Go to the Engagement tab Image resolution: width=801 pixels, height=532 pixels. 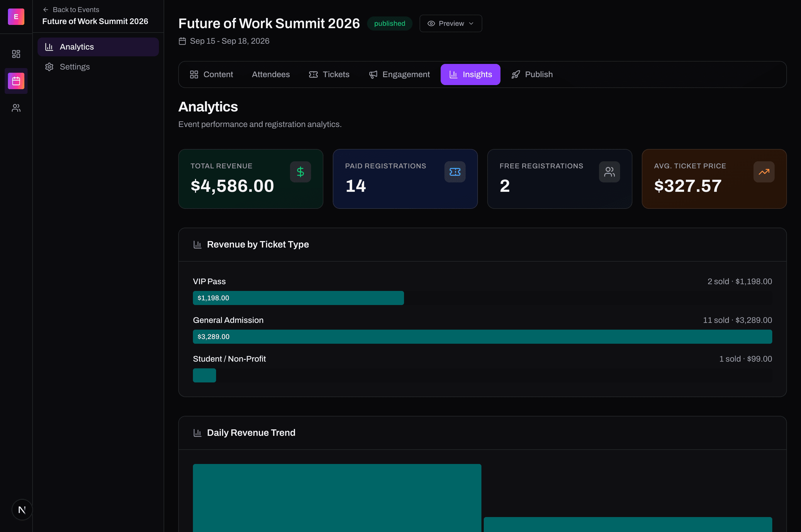coord(399,74)
